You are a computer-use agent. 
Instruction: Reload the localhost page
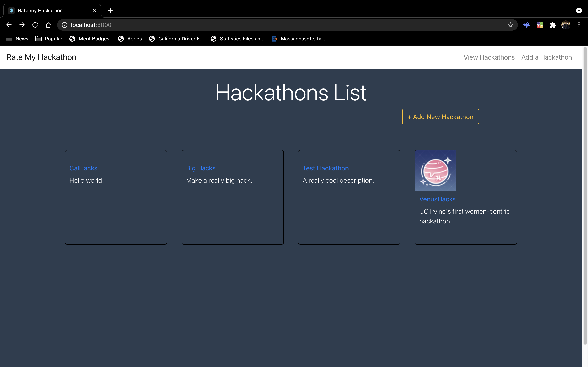(35, 25)
